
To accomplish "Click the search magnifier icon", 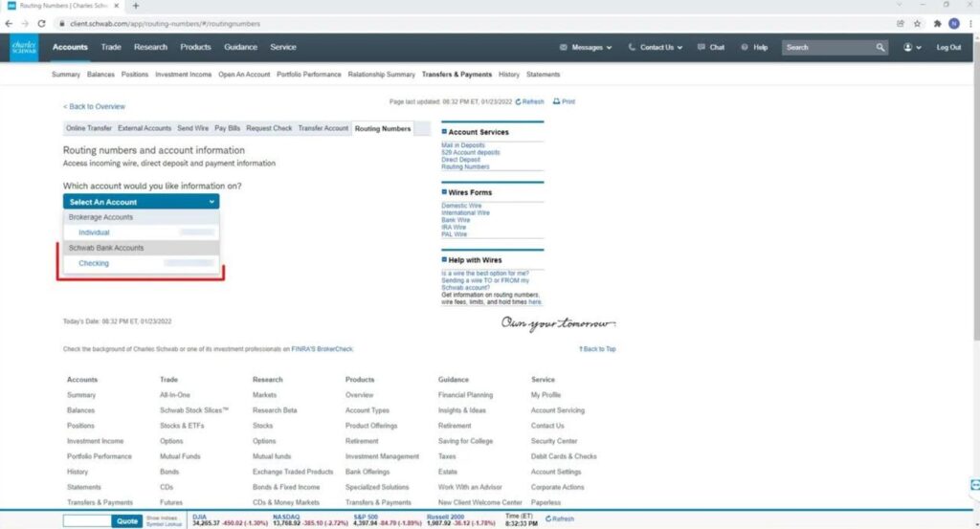I will 880,48.
